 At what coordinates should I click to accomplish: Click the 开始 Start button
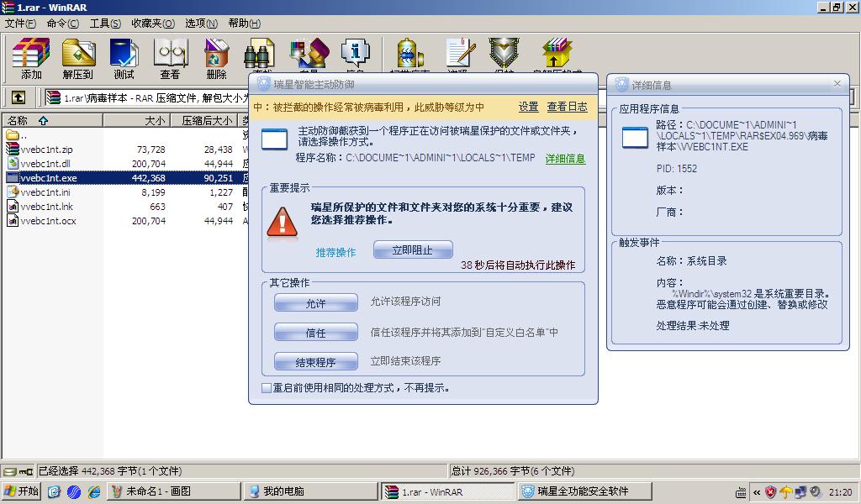coord(21,491)
